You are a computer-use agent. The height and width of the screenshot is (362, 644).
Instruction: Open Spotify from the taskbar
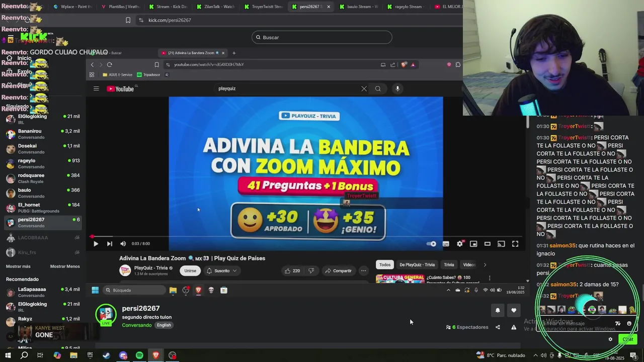(139, 355)
